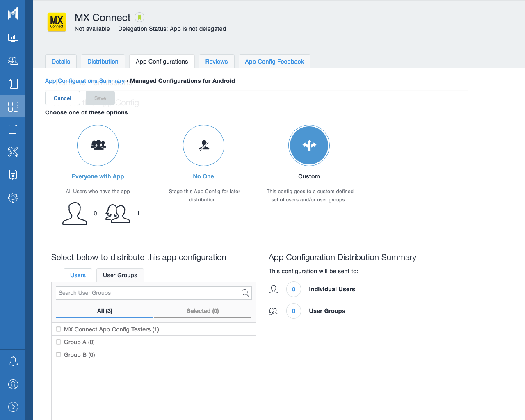
Task: Select the Apps grid icon in sidebar
Action: [x=13, y=107]
